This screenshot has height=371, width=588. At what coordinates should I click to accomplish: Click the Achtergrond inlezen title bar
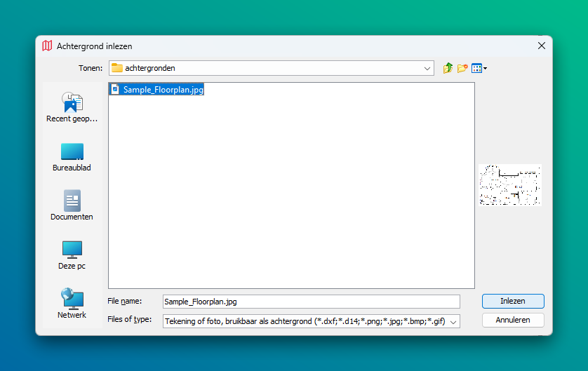[281, 46]
